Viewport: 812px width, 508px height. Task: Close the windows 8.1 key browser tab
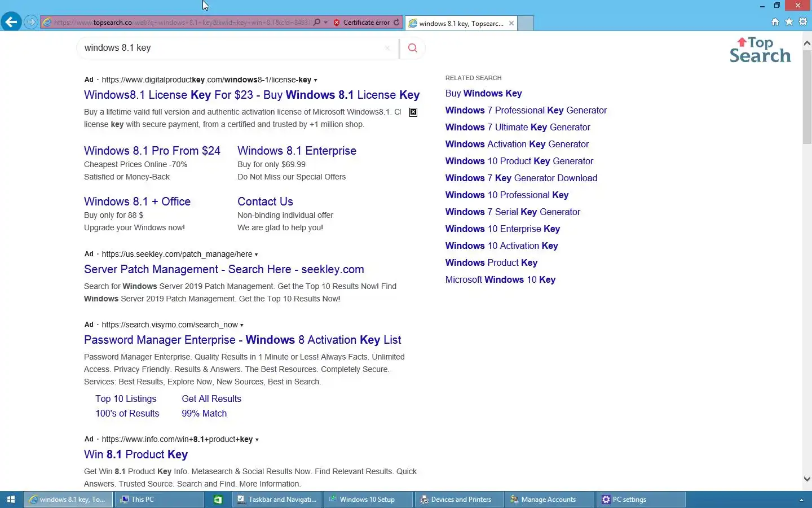pos(511,23)
